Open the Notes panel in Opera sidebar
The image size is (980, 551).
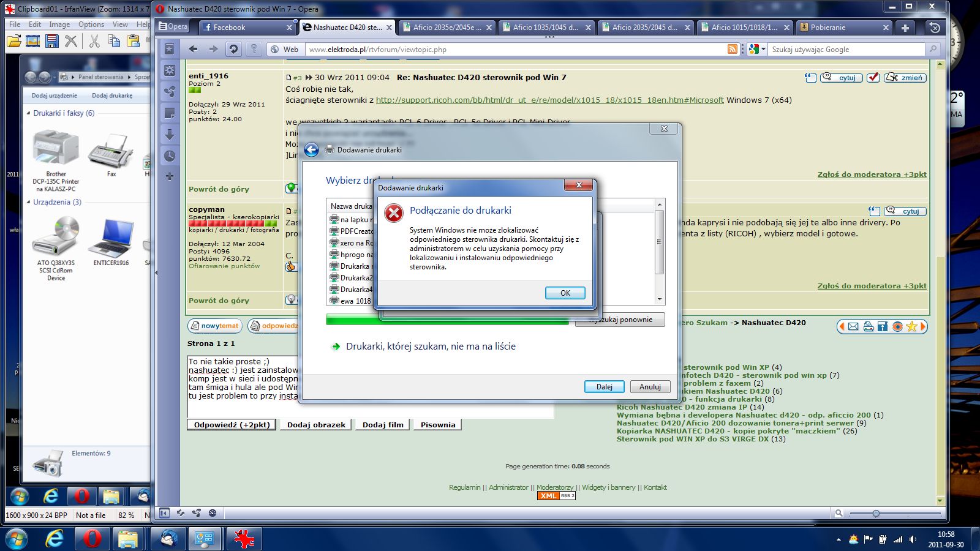(x=170, y=113)
